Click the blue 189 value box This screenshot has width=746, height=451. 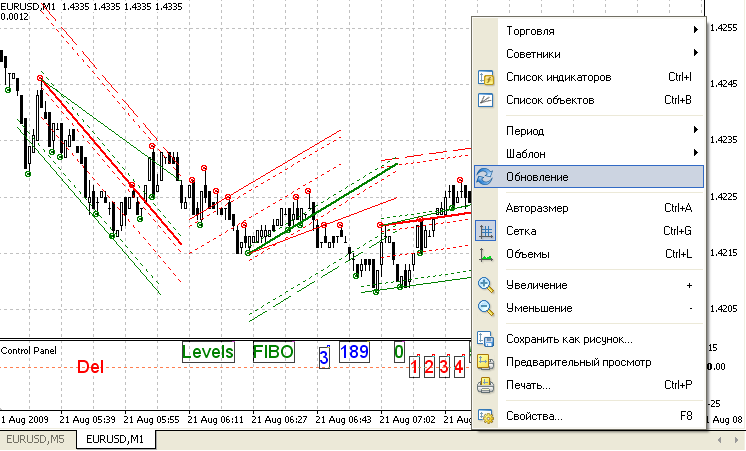(354, 352)
